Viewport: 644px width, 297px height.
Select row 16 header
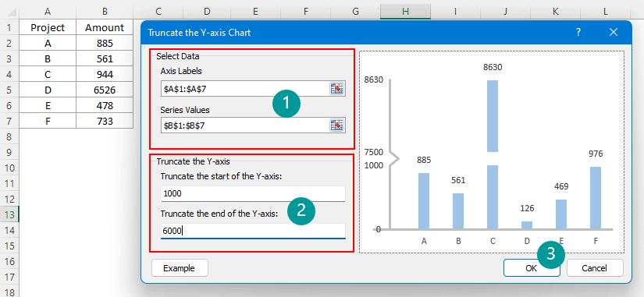[x=9, y=261]
